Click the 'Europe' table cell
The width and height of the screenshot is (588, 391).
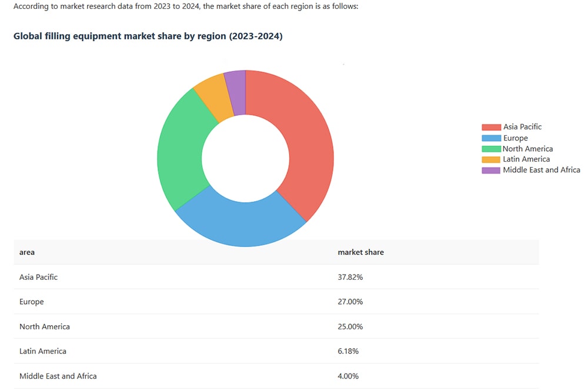pos(32,302)
